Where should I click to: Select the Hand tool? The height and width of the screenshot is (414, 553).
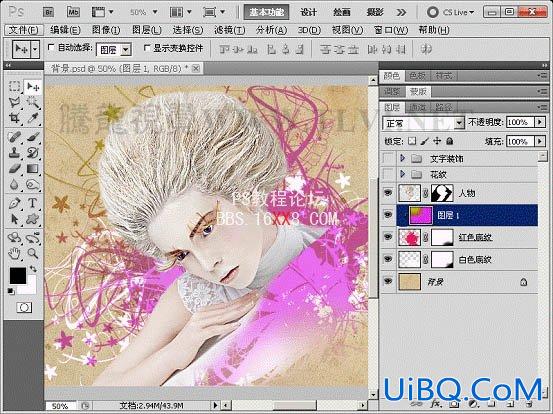pyautogui.click(x=14, y=253)
